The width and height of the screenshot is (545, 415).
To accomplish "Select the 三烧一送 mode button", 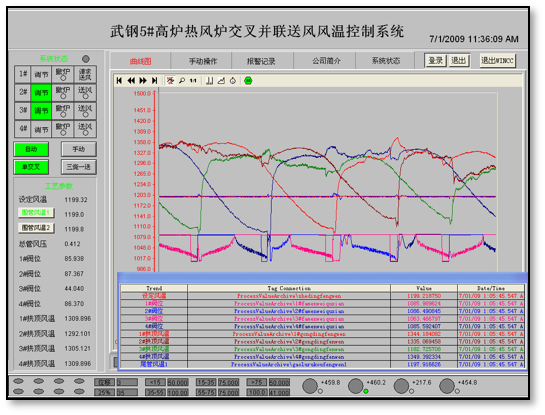I will (79, 167).
